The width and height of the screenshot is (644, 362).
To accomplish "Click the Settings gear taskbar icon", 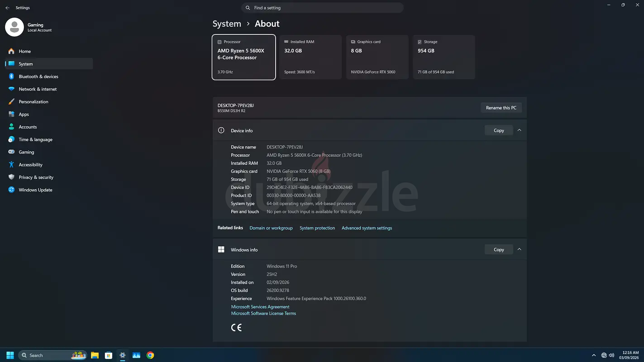I will point(123,355).
